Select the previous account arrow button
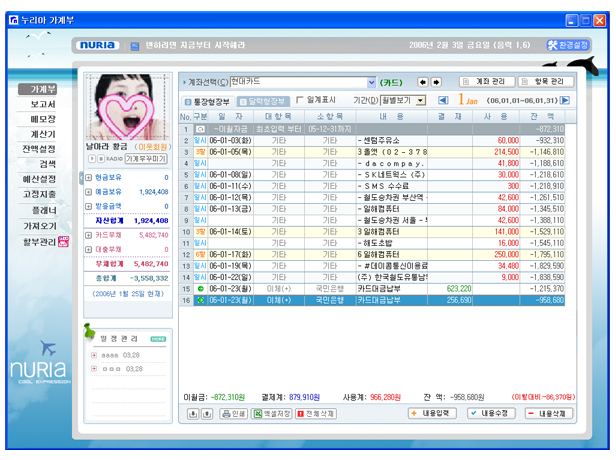The width and height of the screenshot is (616, 460). [422, 82]
